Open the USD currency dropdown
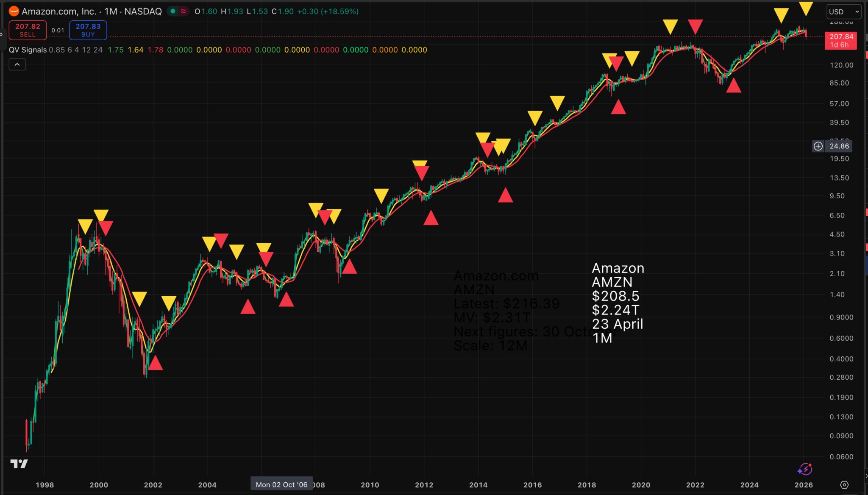The width and height of the screenshot is (868, 495). pyautogui.click(x=844, y=12)
